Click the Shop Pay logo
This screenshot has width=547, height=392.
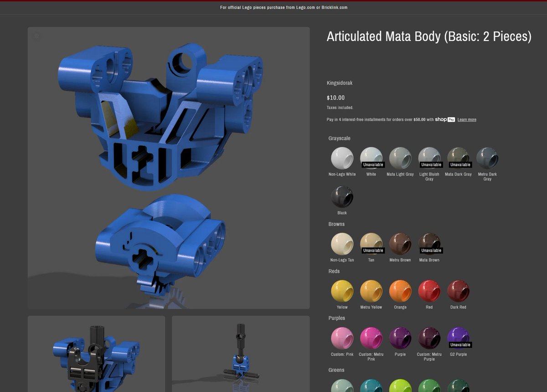[445, 119]
